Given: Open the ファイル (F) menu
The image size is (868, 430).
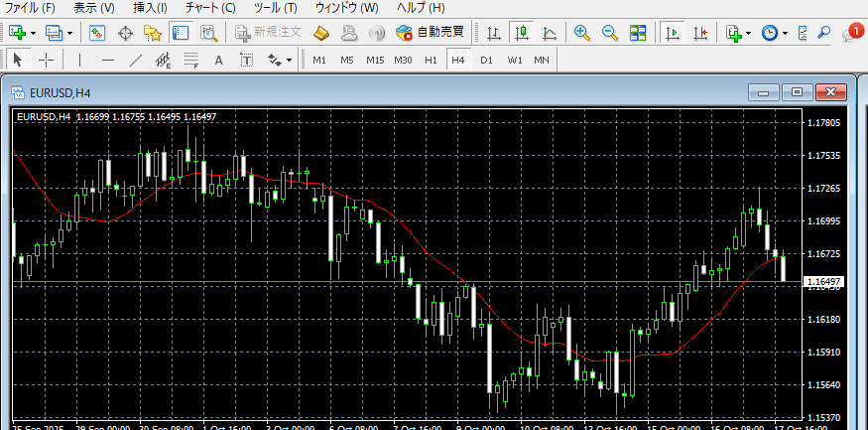Looking at the screenshot, I should [x=30, y=8].
